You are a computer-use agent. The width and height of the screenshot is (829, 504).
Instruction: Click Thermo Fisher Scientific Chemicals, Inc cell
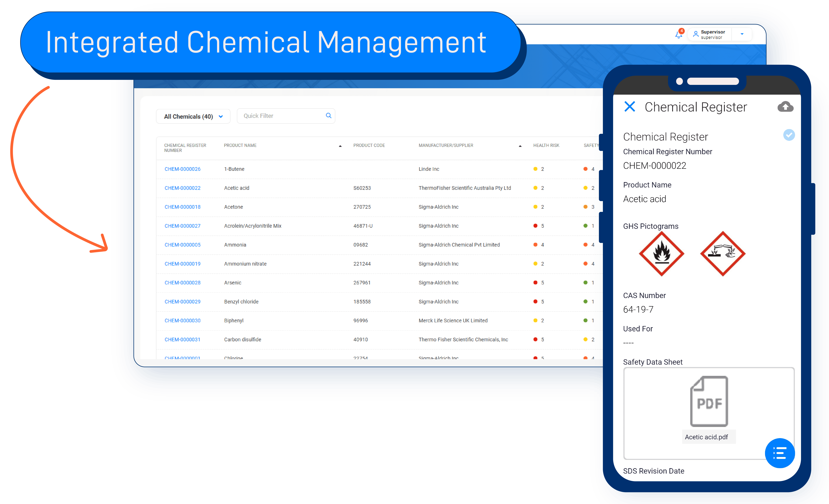[463, 340]
